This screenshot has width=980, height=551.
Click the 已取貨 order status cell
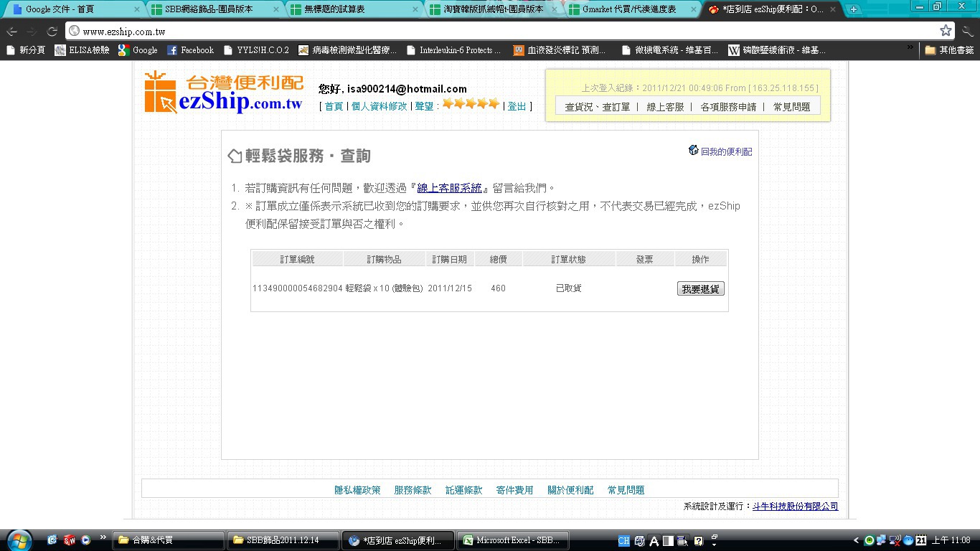tap(569, 288)
